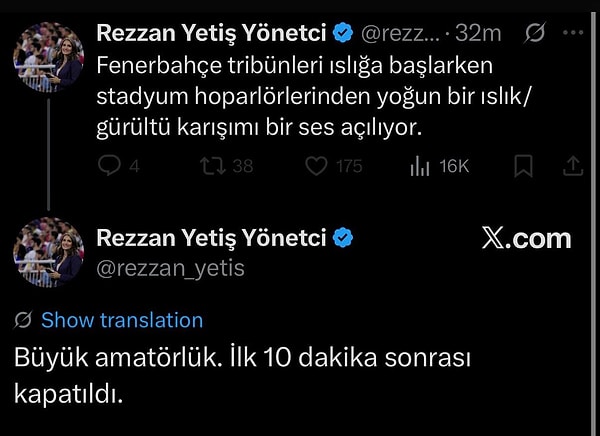Bookmark the first tweet
This screenshot has height=436, width=600.
tap(522, 167)
